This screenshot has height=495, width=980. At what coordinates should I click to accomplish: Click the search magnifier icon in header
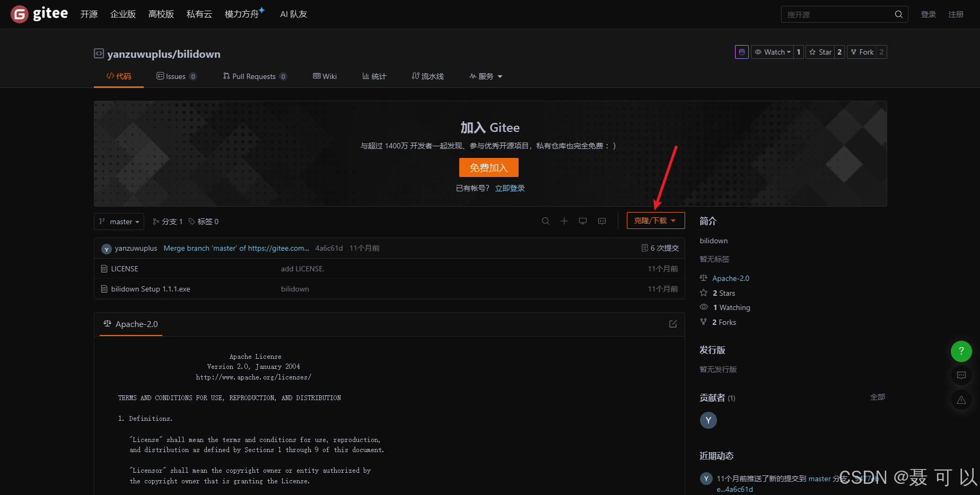(x=898, y=14)
